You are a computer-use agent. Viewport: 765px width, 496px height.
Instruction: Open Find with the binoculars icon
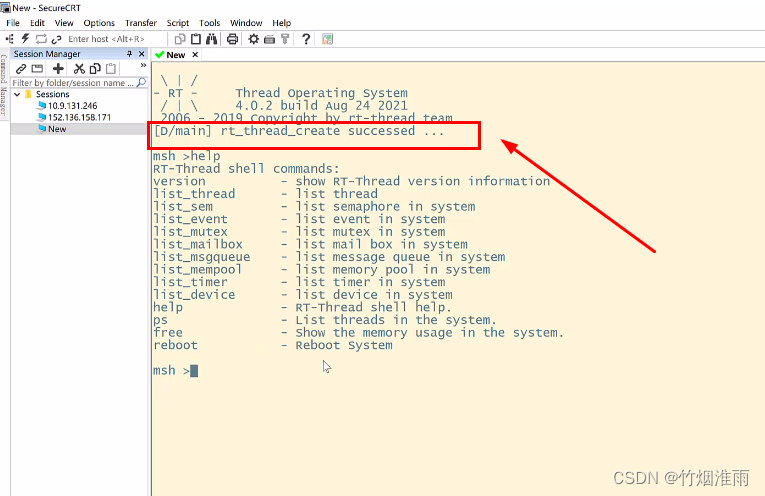click(x=211, y=39)
